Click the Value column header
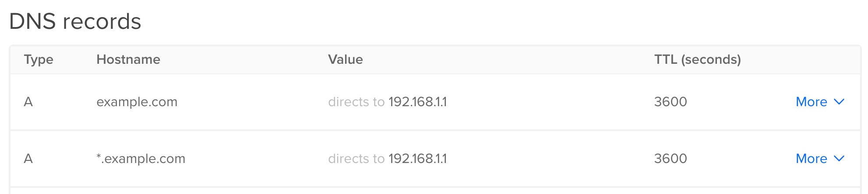This screenshot has width=868, height=194. click(x=346, y=59)
